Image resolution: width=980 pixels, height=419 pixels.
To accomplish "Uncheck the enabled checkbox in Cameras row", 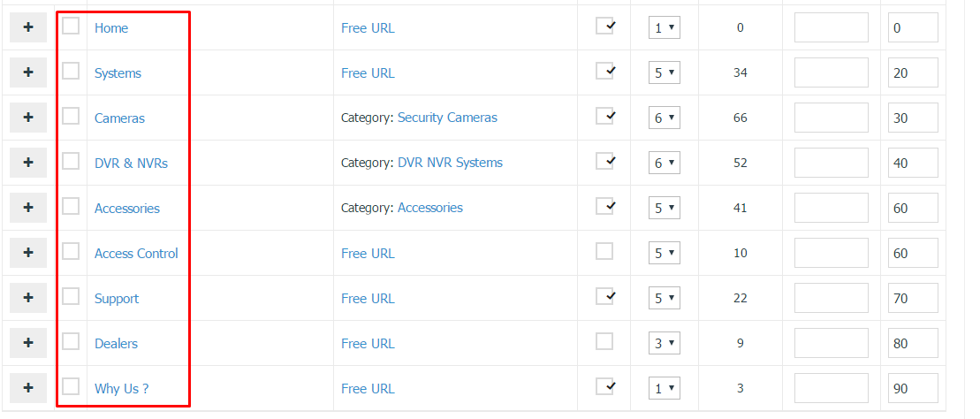I will [x=604, y=117].
